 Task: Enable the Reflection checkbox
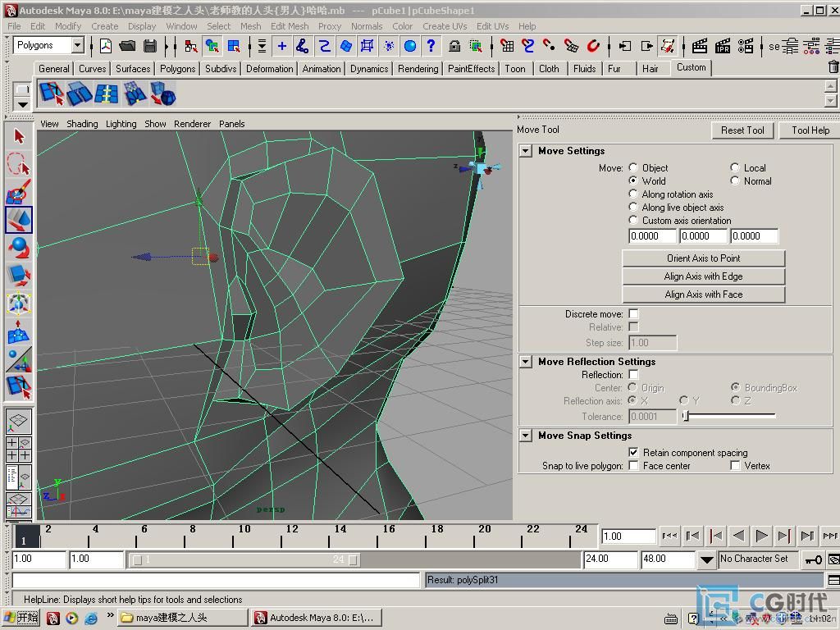pos(634,374)
